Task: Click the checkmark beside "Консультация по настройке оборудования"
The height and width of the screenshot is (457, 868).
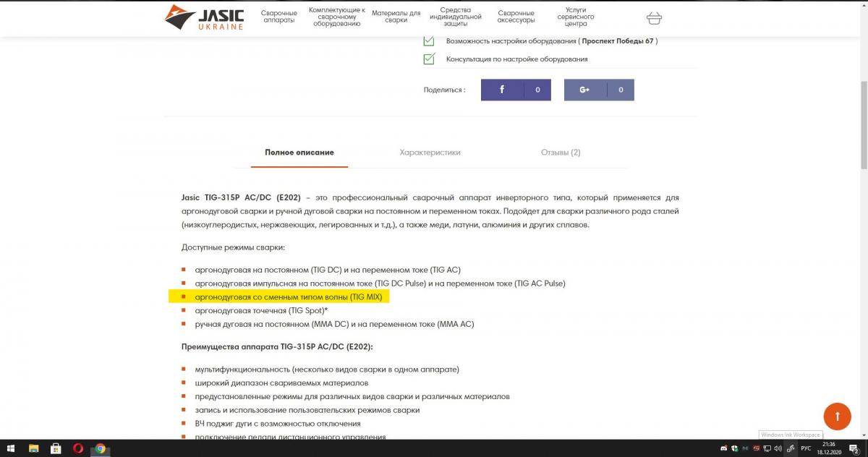Action: point(429,59)
